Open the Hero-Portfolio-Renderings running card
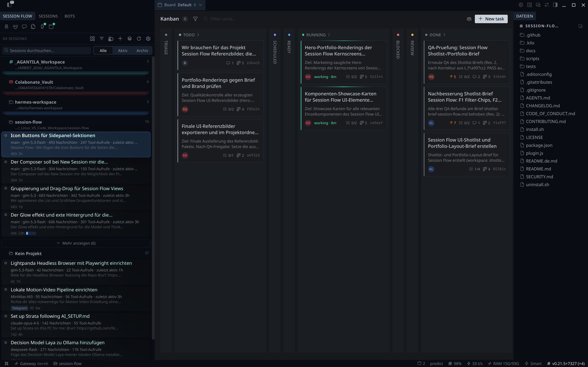588x367 pixels. pos(344,62)
